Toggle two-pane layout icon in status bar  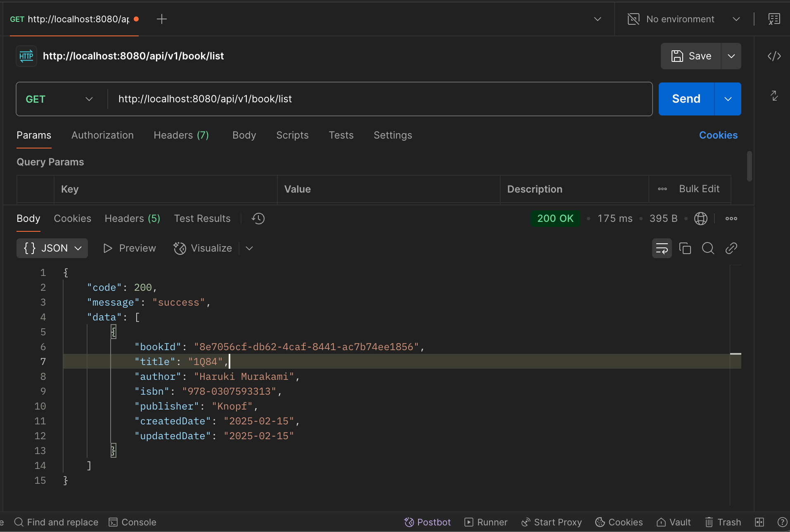point(759,522)
